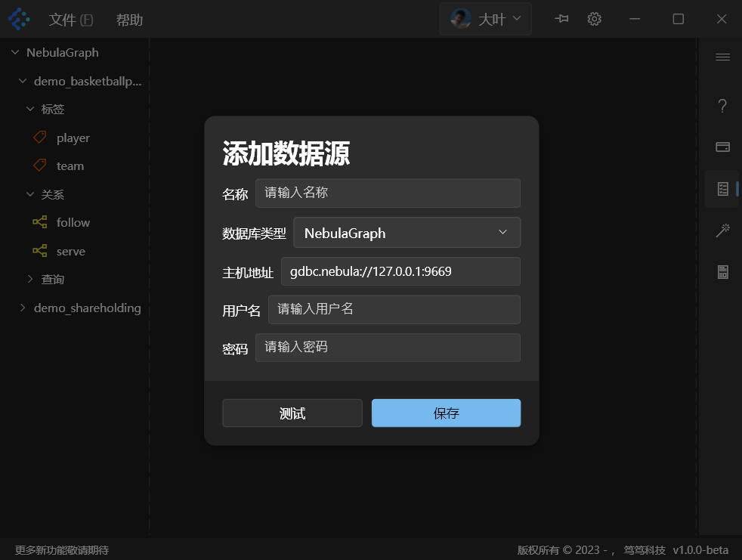
Task: Click the hamburger menu icon in right sidebar
Action: [x=722, y=57]
